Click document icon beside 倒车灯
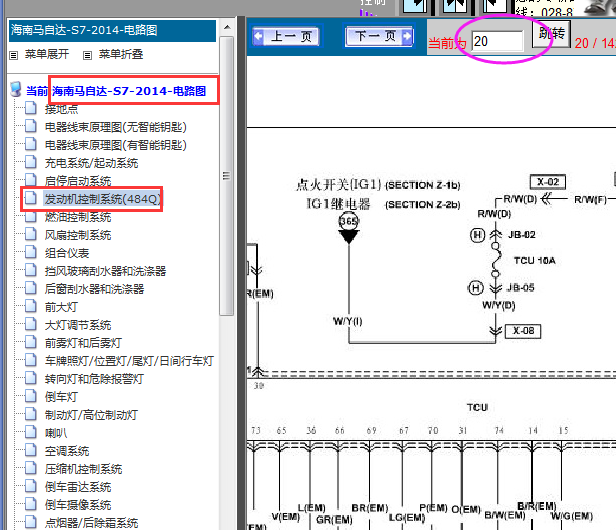The height and width of the screenshot is (530, 616). tap(31, 396)
